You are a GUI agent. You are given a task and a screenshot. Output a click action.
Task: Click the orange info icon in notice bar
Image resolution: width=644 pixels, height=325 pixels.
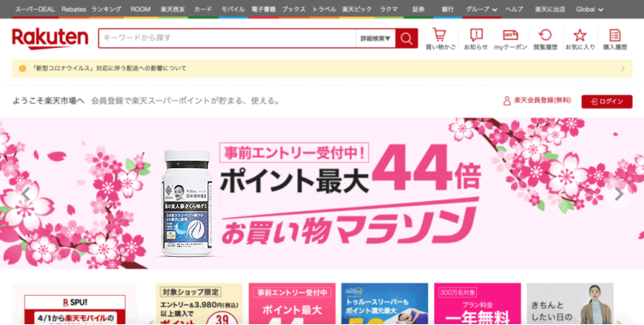(22, 69)
